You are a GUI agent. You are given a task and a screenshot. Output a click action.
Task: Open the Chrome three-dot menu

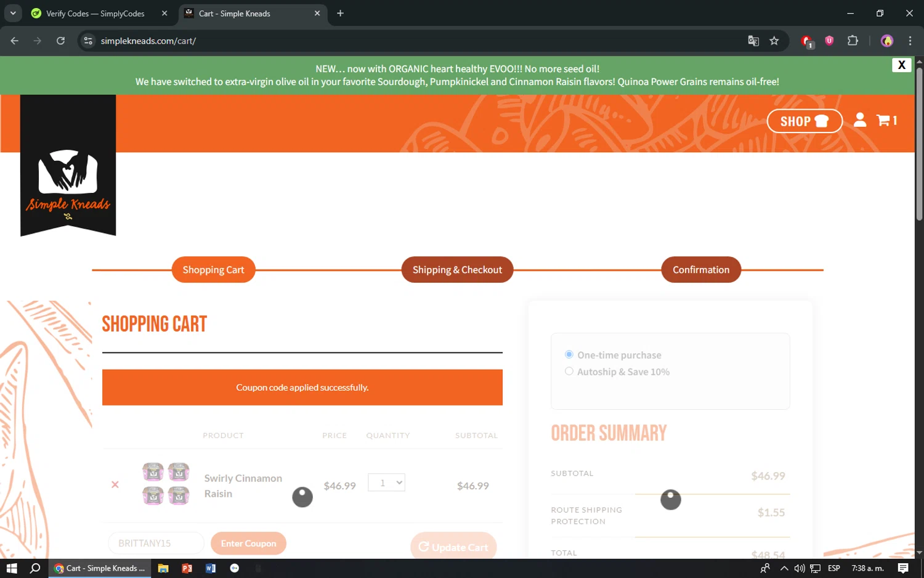click(910, 41)
